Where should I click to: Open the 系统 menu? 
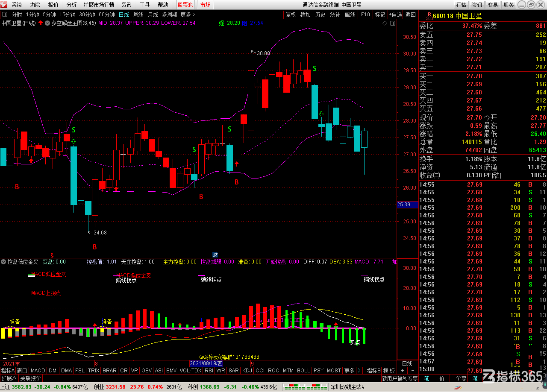click(x=17, y=5)
